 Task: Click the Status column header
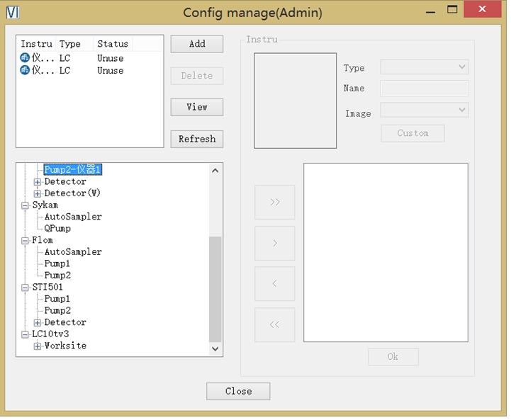[x=113, y=44]
